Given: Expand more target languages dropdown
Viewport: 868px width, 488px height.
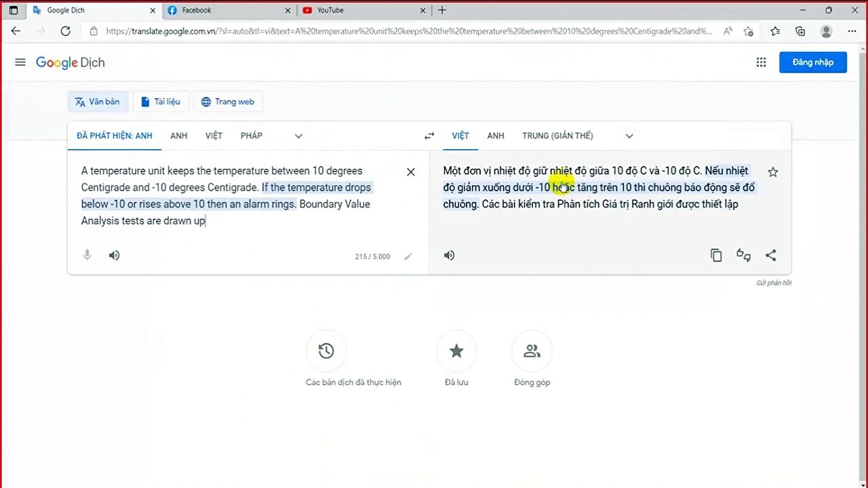Looking at the screenshot, I should click(629, 136).
